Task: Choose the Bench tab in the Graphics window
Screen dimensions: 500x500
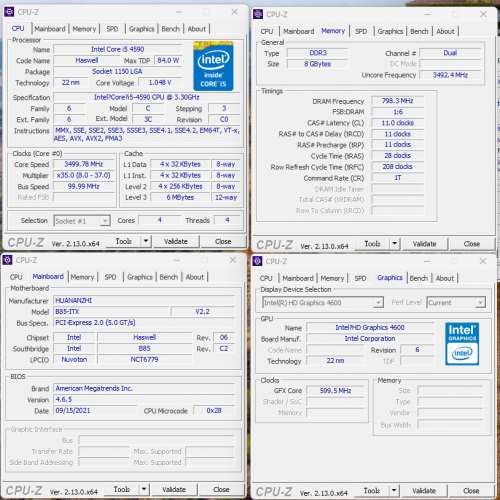Action: pyautogui.click(x=419, y=278)
